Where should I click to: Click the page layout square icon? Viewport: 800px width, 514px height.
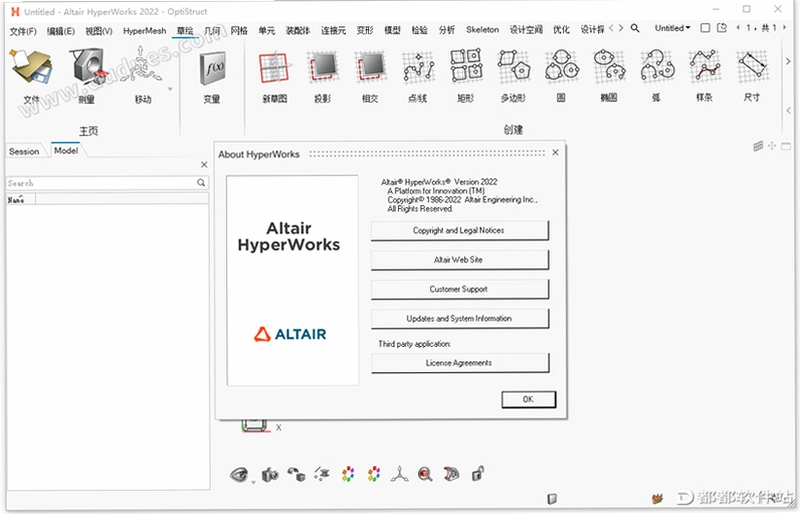coord(705,28)
